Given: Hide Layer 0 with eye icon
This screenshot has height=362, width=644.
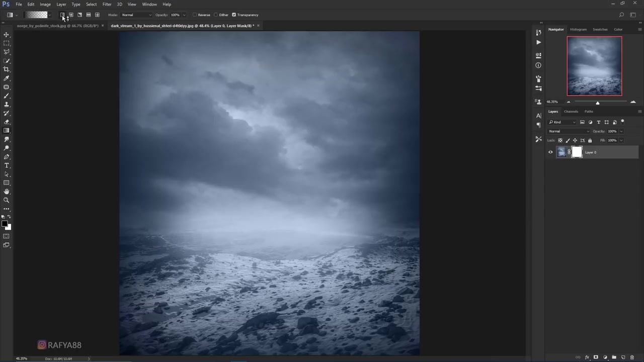Looking at the screenshot, I should click(x=550, y=152).
